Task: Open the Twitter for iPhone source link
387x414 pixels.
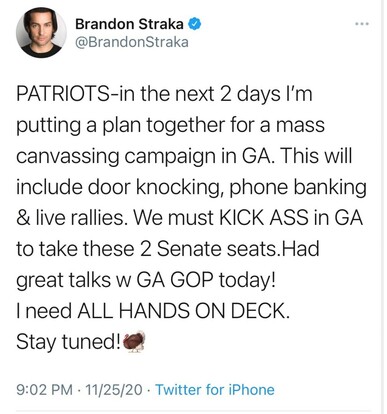Action: pyautogui.click(x=215, y=390)
